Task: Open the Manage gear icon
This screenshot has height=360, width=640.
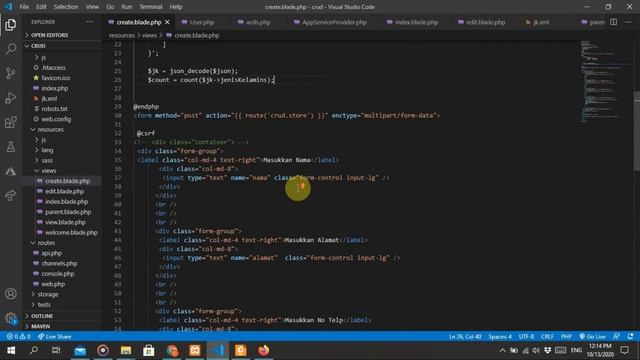Action: 11,318
